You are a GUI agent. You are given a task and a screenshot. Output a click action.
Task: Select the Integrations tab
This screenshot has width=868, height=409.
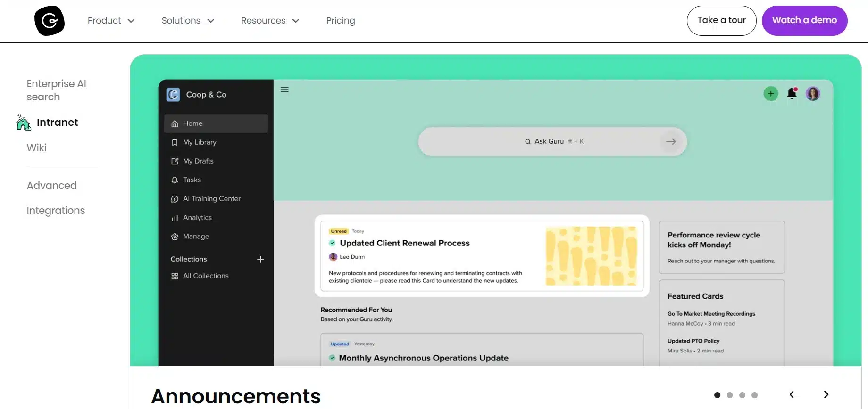click(56, 211)
